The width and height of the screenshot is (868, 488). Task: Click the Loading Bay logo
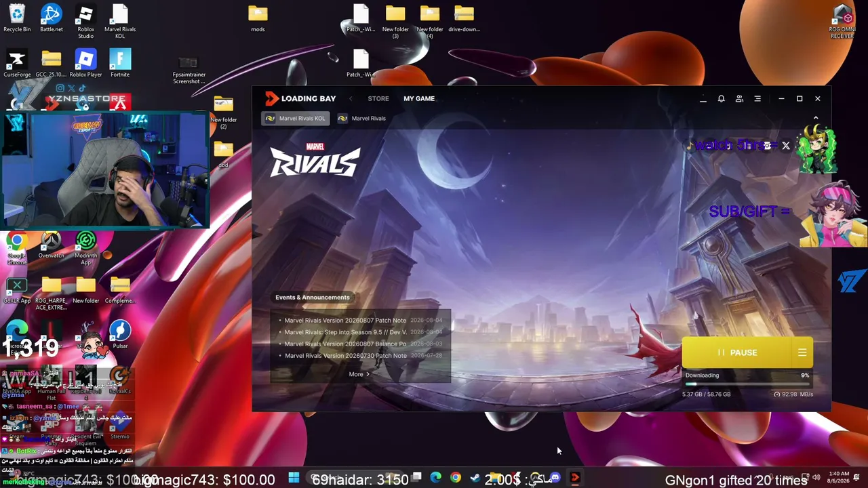(300, 99)
